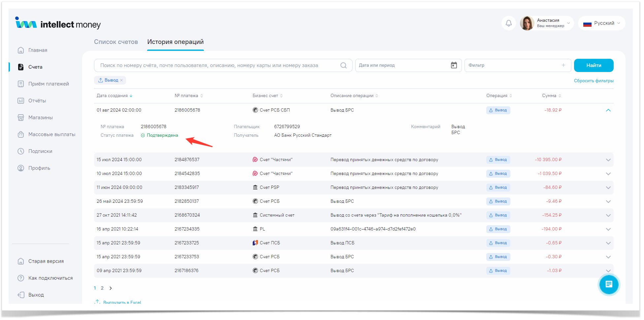
Task: Go to Массовые выплаты section
Action: 51,134
